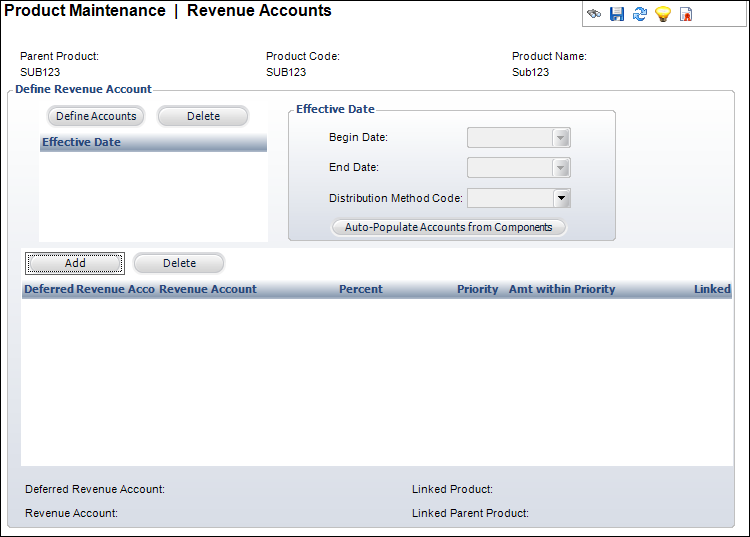Viewport: 750px width, 537px height.
Task: Refresh with the blue arrows icon
Action: click(x=640, y=14)
